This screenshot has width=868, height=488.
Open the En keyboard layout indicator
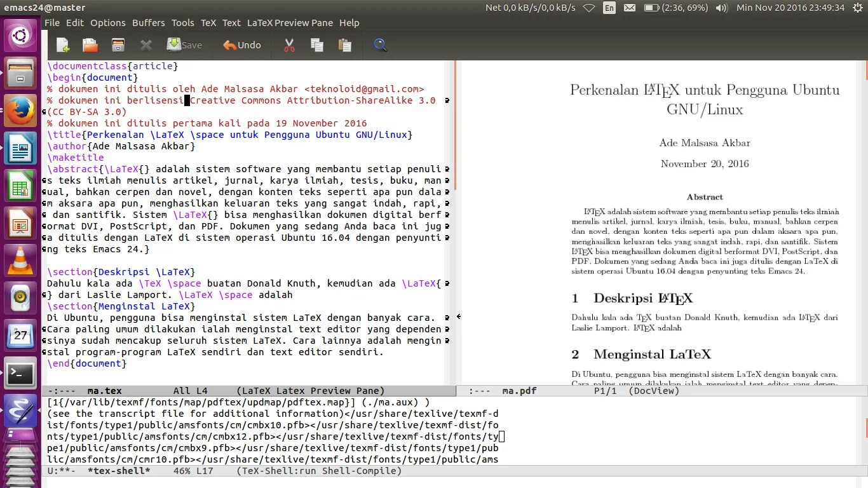tap(609, 8)
